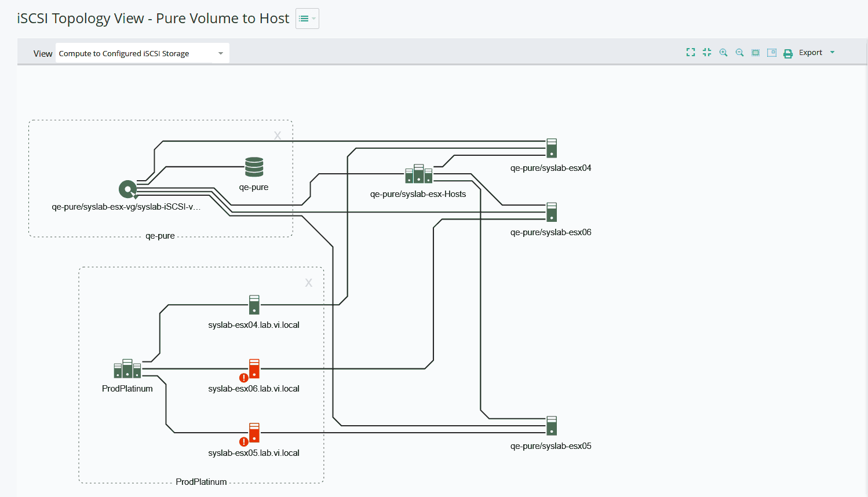The image size is (868, 497).
Task: Click the qe-pure/syslab-esx-Hosts label
Action: [418, 194]
